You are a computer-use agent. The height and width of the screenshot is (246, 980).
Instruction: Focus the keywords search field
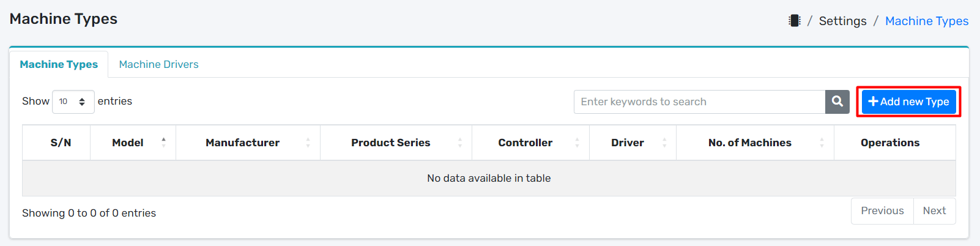click(x=699, y=102)
